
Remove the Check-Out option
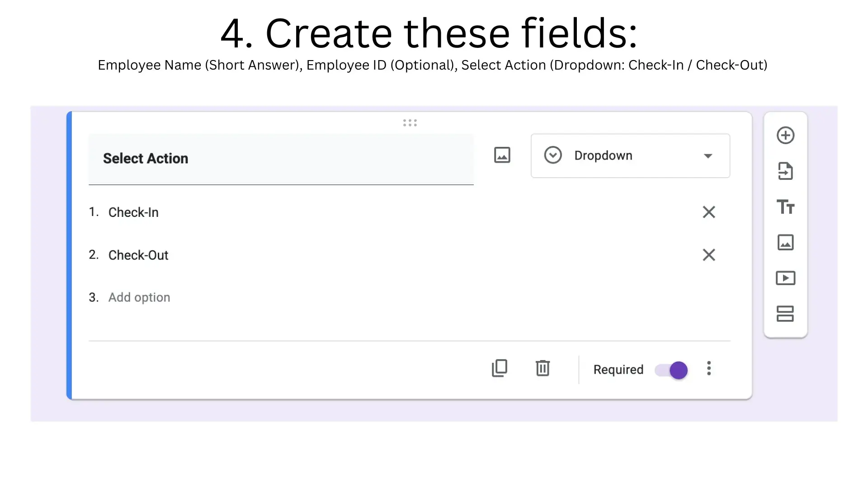coord(708,255)
